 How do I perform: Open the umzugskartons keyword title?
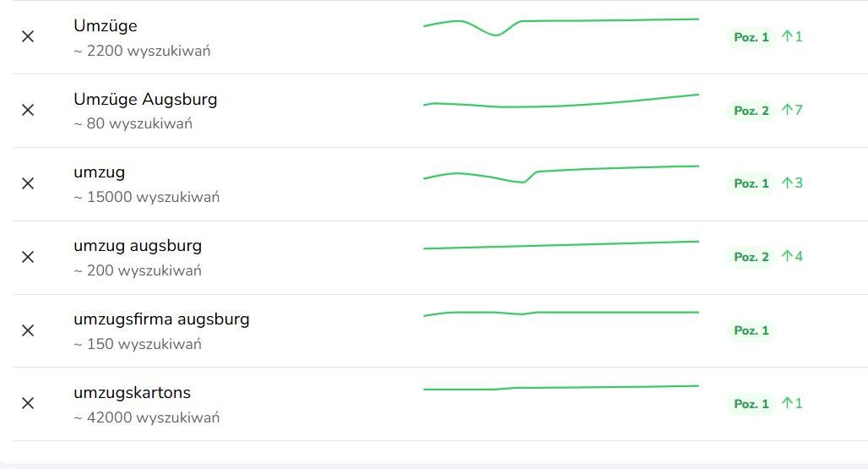(132, 393)
